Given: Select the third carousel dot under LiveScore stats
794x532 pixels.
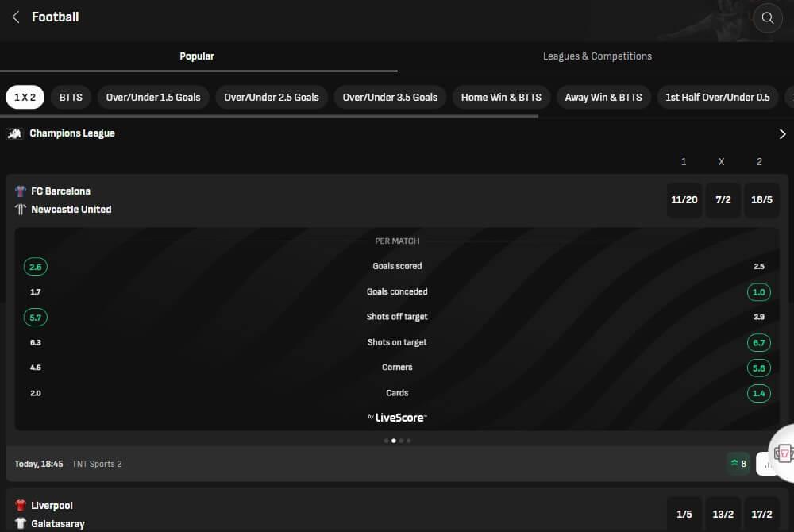Looking at the screenshot, I should [x=402, y=440].
